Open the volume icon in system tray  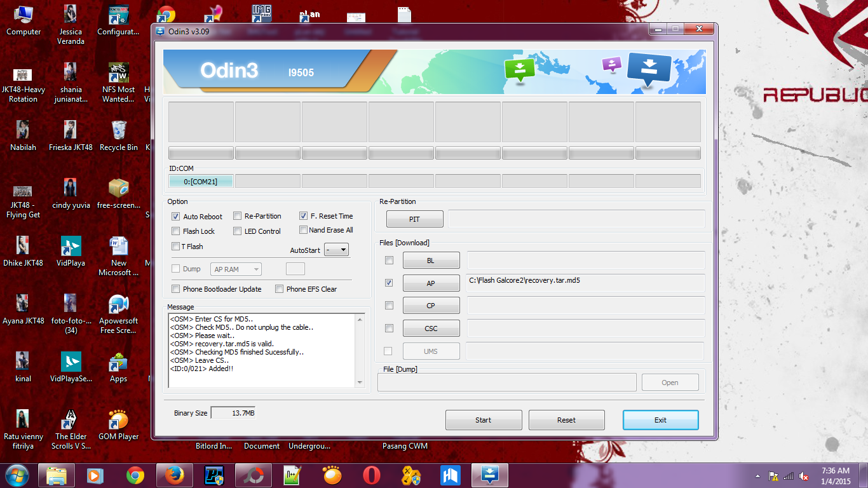[804, 476]
